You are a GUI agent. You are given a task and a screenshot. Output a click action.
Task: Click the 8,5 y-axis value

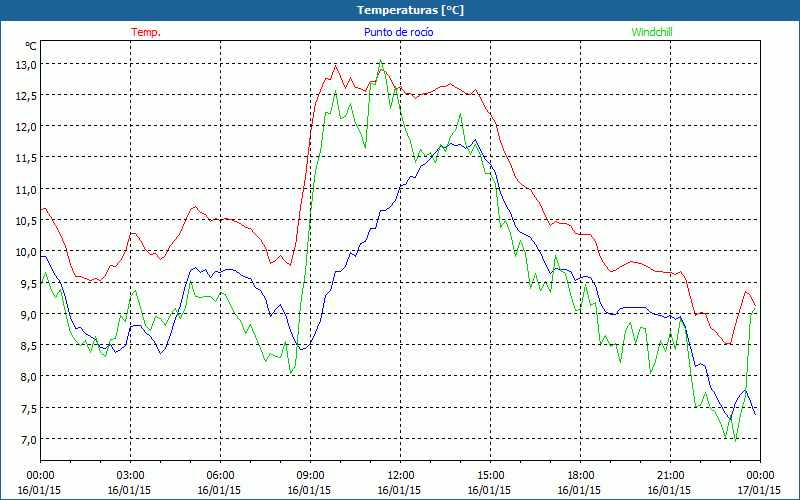30,345
